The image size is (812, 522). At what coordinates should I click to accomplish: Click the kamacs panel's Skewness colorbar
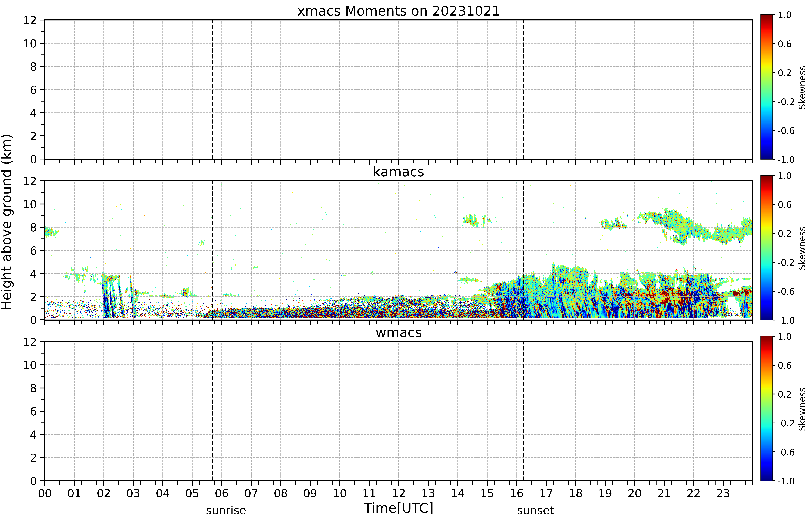(x=767, y=247)
